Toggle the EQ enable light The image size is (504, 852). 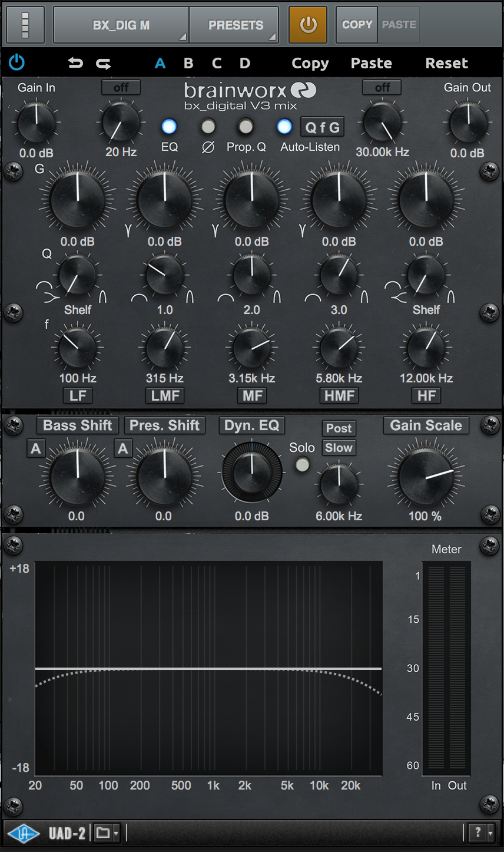click(169, 127)
